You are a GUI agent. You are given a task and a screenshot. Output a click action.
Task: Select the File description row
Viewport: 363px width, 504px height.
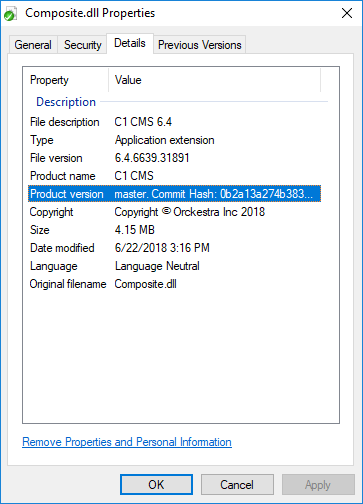pyautogui.click(x=174, y=122)
